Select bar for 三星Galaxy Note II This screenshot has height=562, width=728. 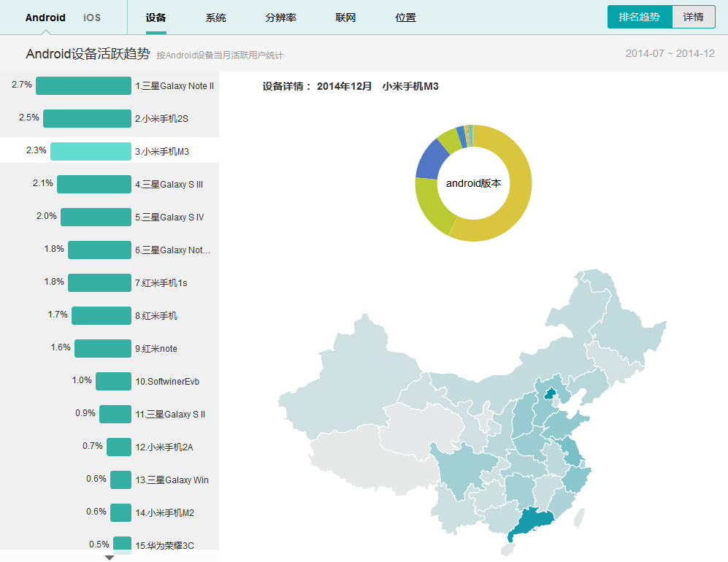[83, 86]
